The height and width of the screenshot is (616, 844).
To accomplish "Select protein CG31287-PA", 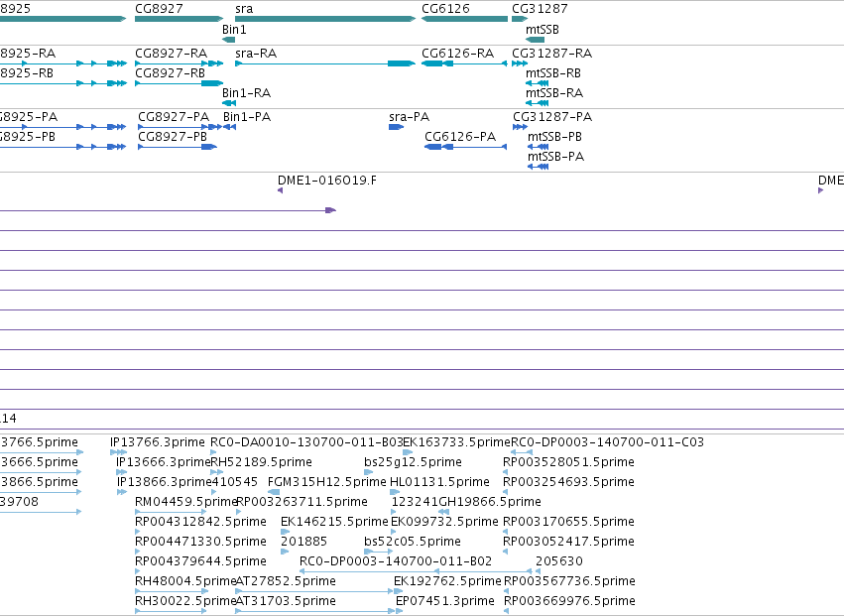I will [552, 117].
